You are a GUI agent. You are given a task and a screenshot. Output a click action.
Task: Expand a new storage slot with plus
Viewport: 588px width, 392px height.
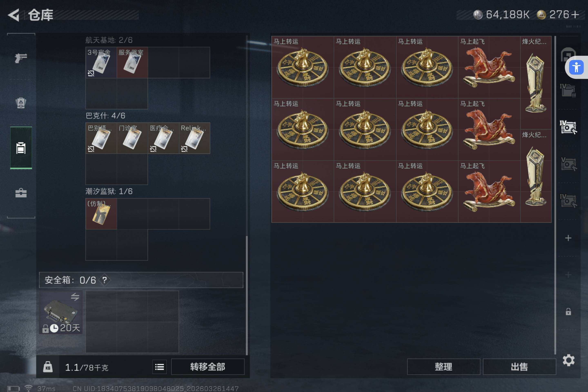click(x=568, y=238)
